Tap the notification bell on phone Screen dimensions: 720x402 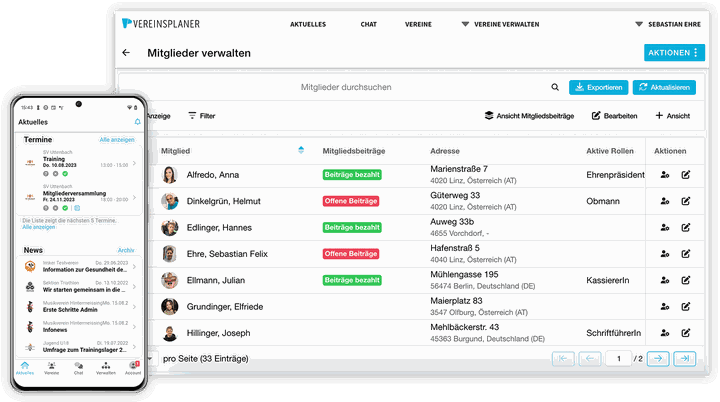pos(137,122)
